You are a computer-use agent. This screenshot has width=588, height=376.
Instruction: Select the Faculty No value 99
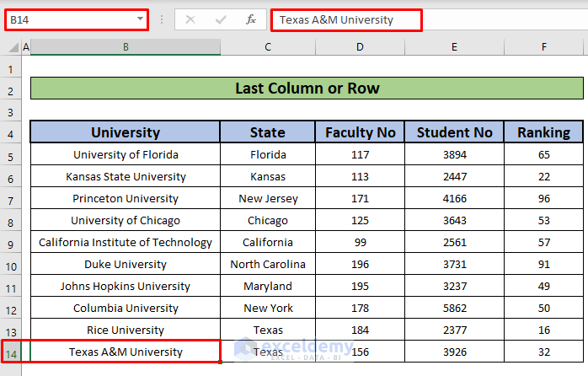pyautogui.click(x=360, y=243)
